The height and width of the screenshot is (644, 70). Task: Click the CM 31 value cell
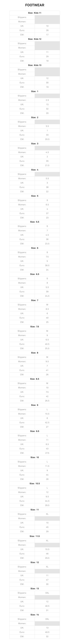pos(47,610)
